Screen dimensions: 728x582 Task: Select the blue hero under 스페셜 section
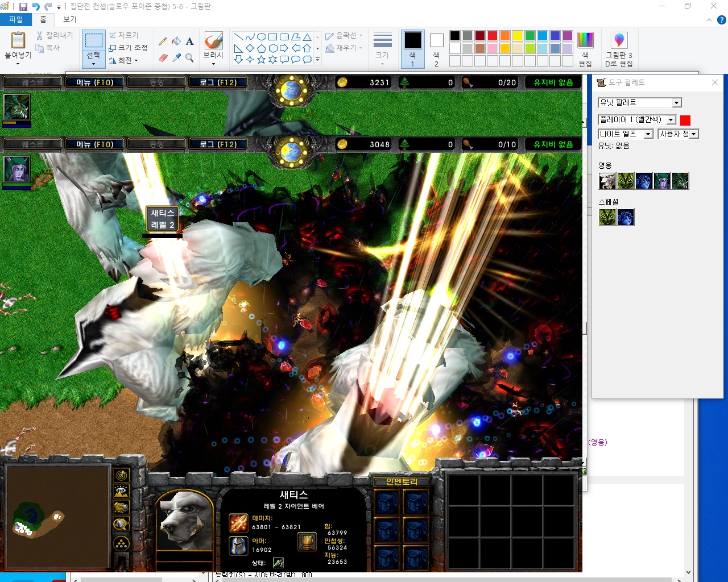click(x=626, y=217)
